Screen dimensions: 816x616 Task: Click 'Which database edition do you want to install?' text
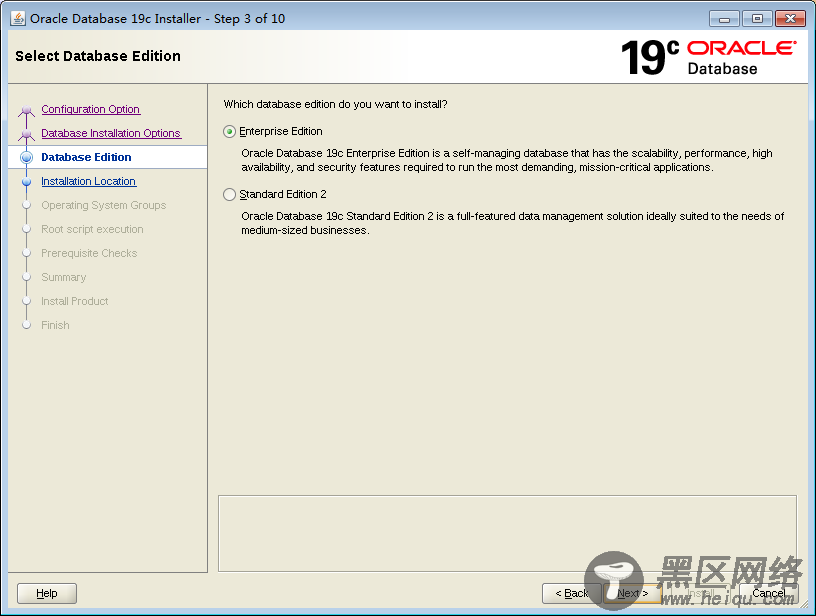click(x=336, y=104)
